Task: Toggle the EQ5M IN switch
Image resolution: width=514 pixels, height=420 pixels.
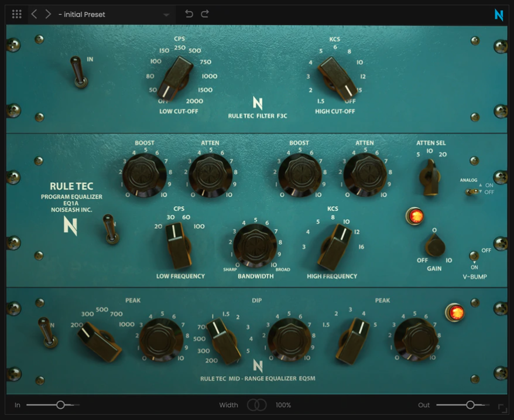Action: (48, 332)
